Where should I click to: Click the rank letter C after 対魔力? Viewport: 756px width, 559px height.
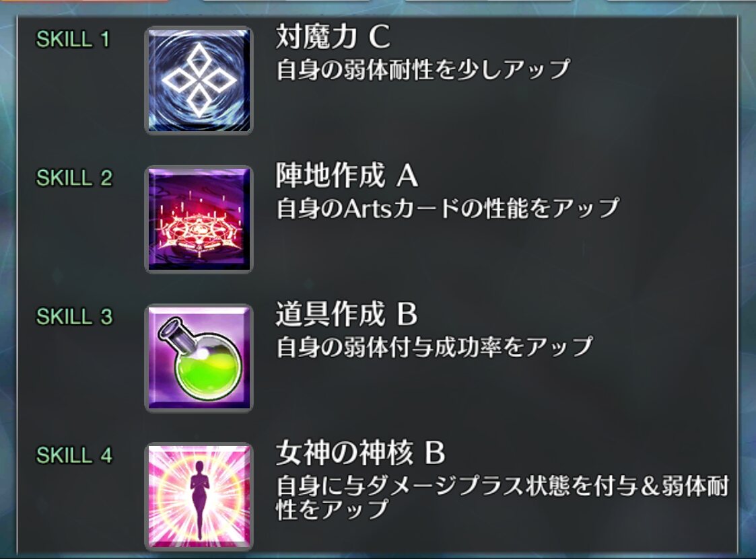tap(380, 36)
